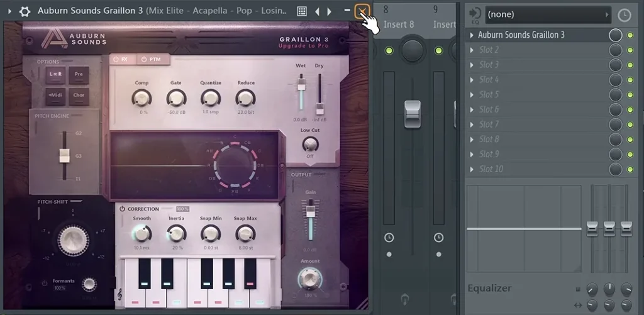644x315 pixels.
Task: Toggle the Pre option button
Action: point(79,74)
